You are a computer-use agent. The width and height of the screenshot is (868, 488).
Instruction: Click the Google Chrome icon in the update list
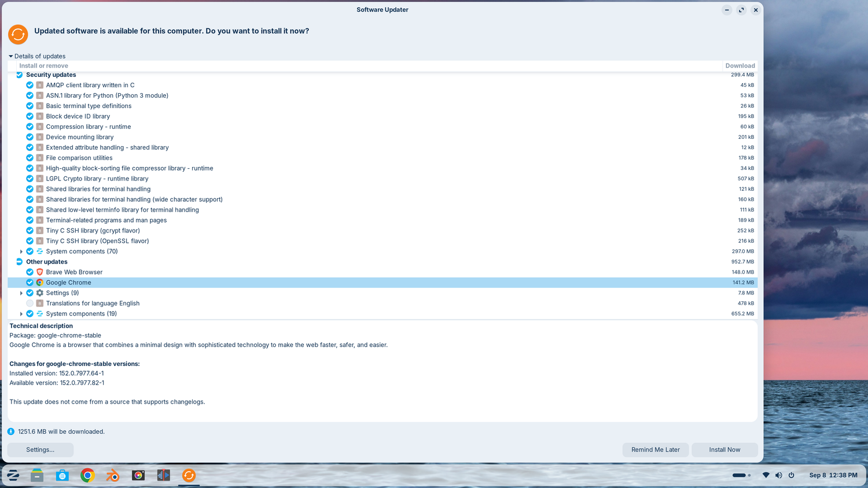pos(40,283)
